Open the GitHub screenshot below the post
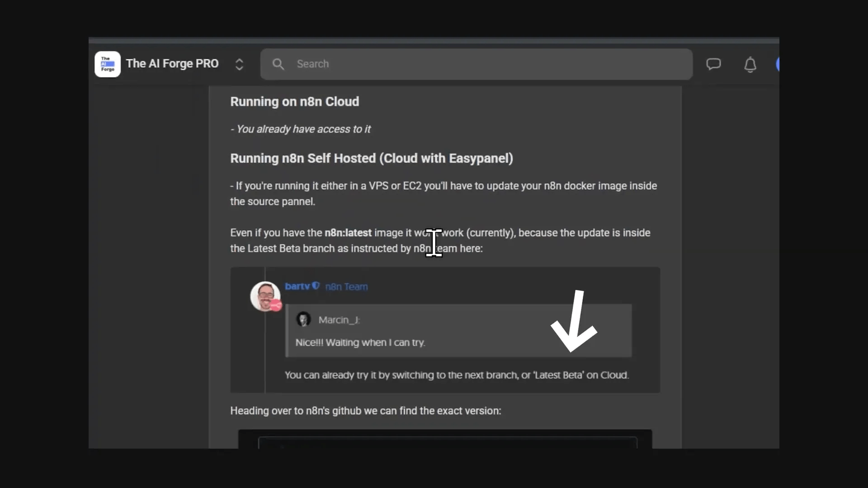 pos(445,439)
